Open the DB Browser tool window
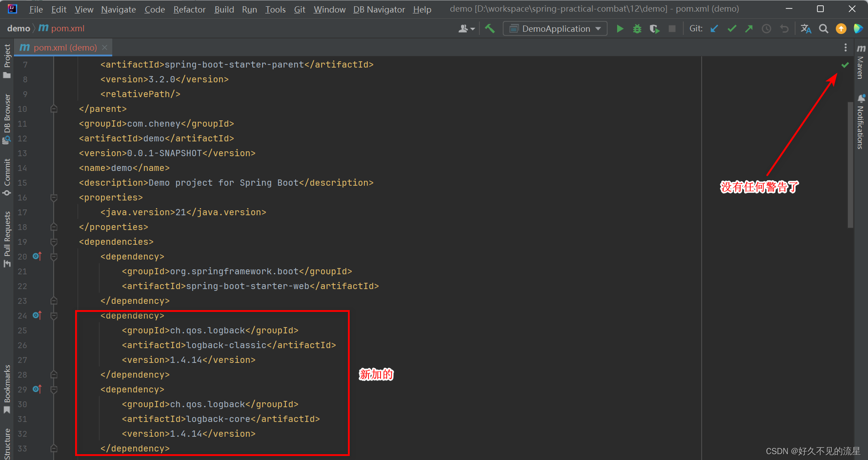This screenshot has height=460, width=868. [7, 119]
